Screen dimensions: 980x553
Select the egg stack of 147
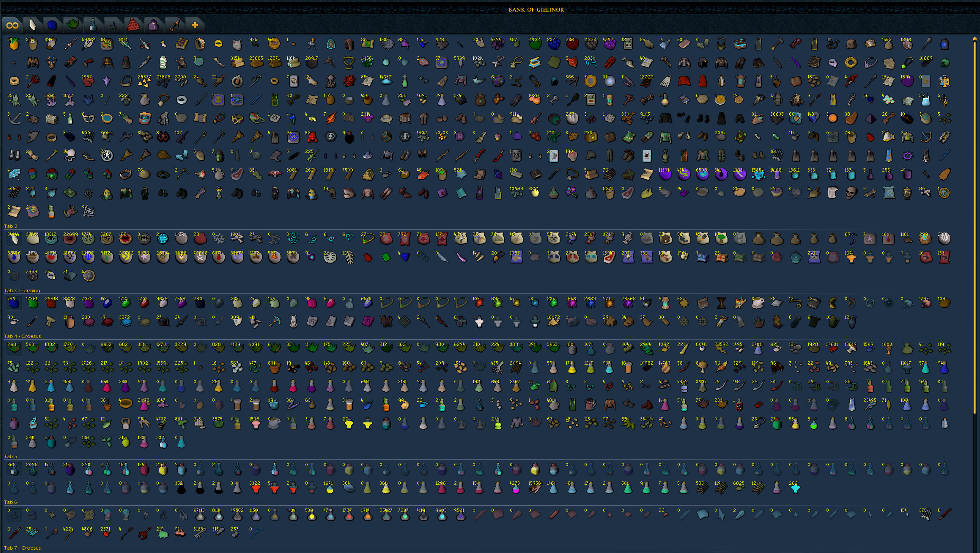coord(330,100)
